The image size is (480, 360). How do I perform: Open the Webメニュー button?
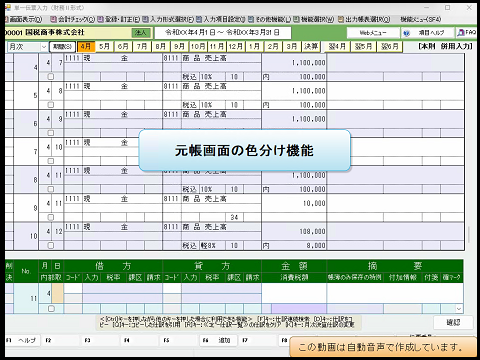point(373,33)
